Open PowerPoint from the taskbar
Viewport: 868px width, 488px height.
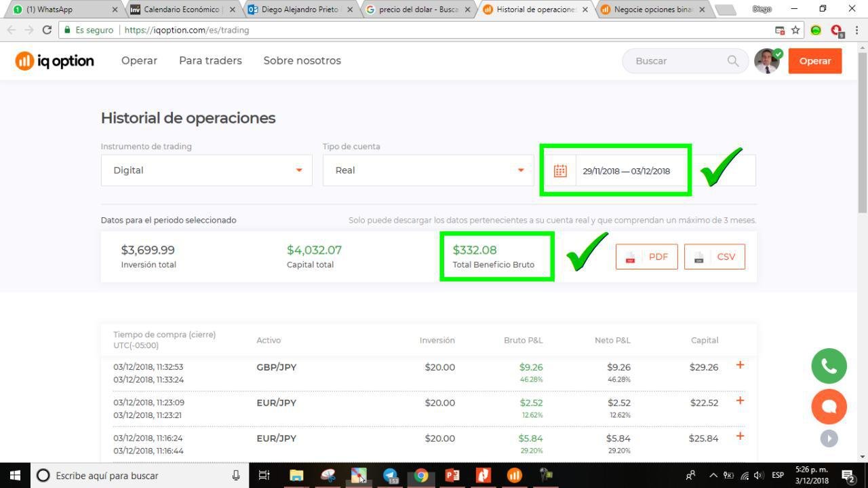(452, 475)
